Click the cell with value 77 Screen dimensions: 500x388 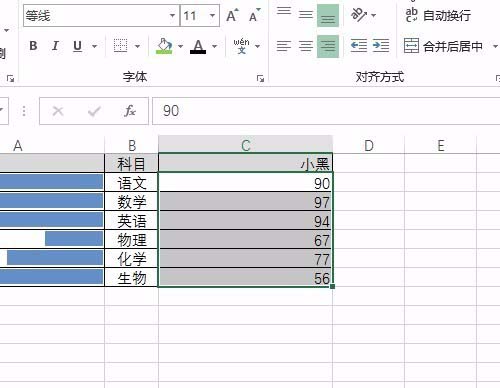[246, 259]
